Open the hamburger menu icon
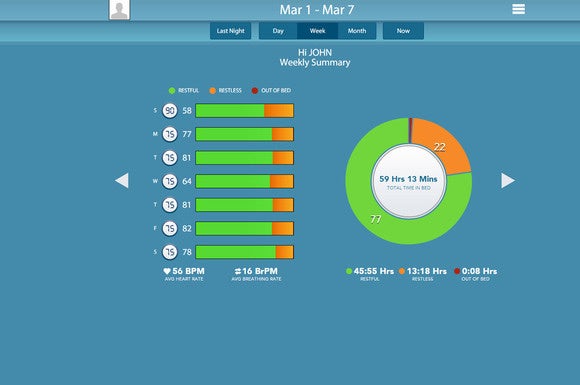This screenshot has height=385, width=580. click(518, 9)
